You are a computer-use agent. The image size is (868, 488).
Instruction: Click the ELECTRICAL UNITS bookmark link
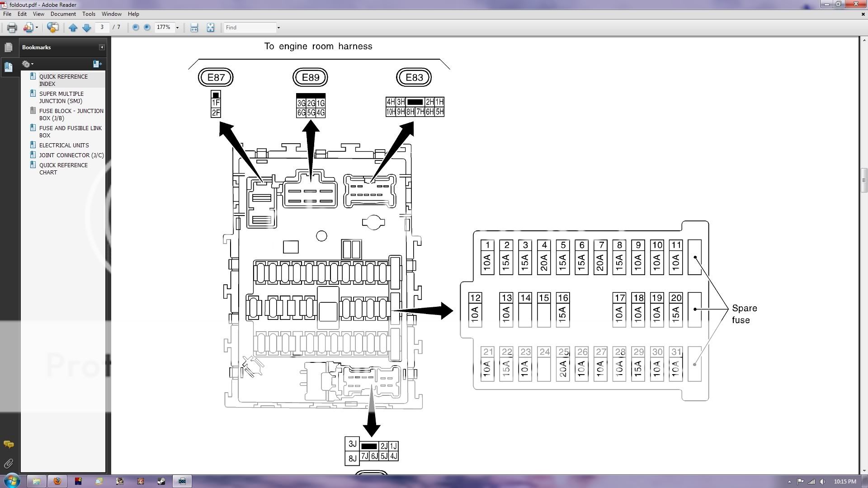64,145
